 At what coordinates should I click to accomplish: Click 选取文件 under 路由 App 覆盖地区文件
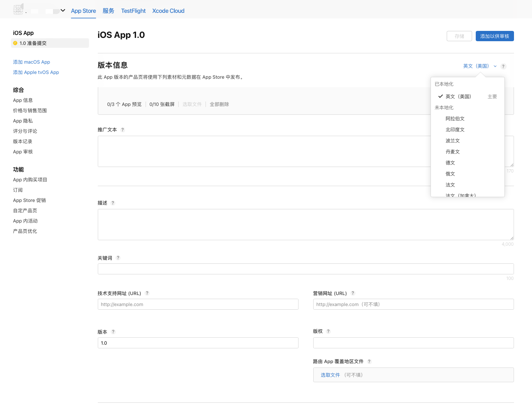[330, 375]
